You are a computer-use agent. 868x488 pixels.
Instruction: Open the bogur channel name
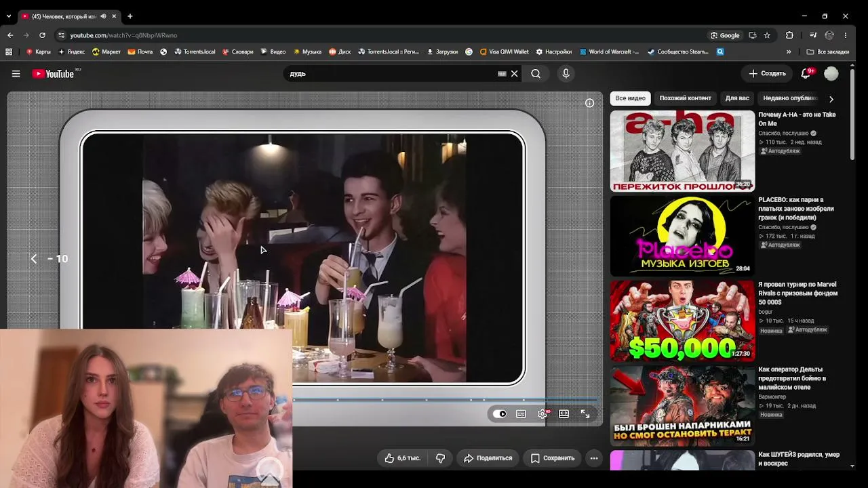pyautogui.click(x=766, y=312)
